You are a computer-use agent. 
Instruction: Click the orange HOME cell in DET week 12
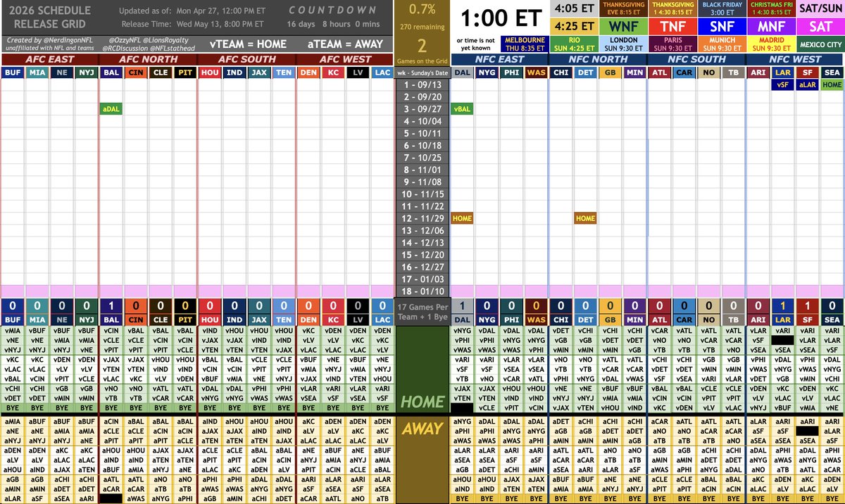(x=585, y=218)
